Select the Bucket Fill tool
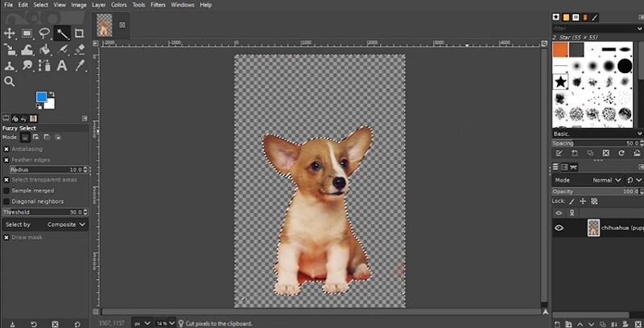 (44, 50)
